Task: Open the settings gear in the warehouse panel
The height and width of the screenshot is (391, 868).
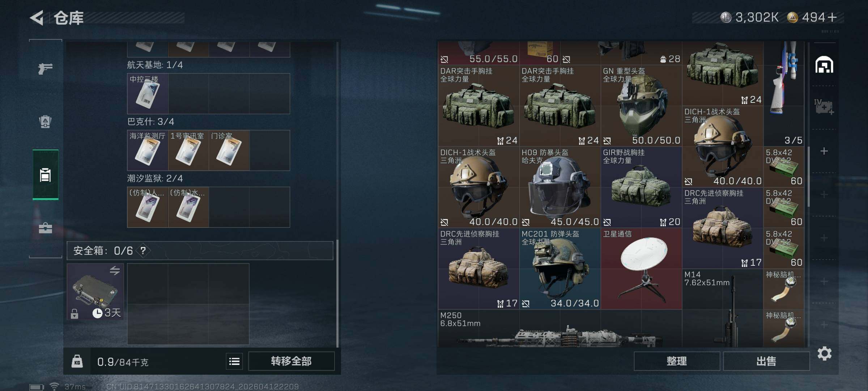Action: point(825,354)
